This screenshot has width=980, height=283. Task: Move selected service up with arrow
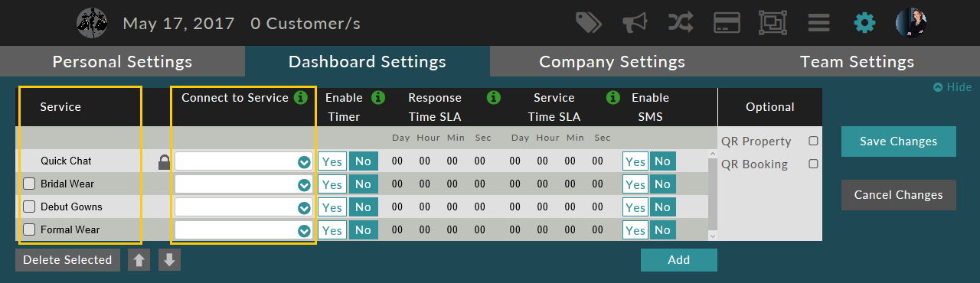(139, 260)
